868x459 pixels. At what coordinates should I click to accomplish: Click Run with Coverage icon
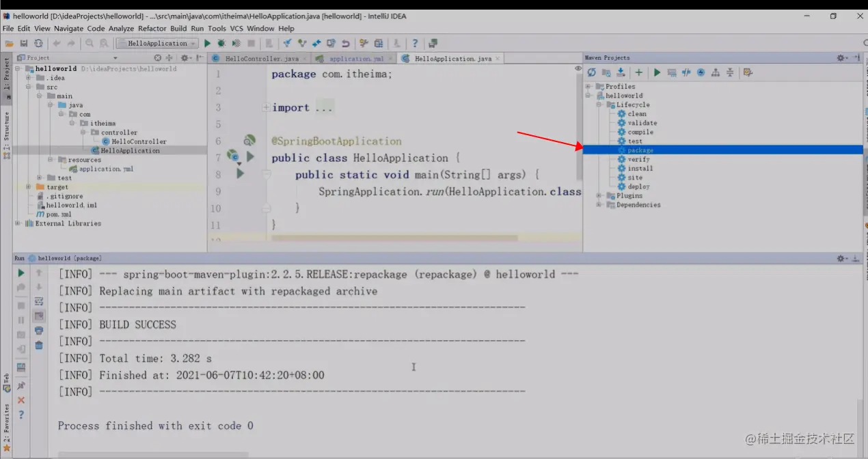(236, 44)
